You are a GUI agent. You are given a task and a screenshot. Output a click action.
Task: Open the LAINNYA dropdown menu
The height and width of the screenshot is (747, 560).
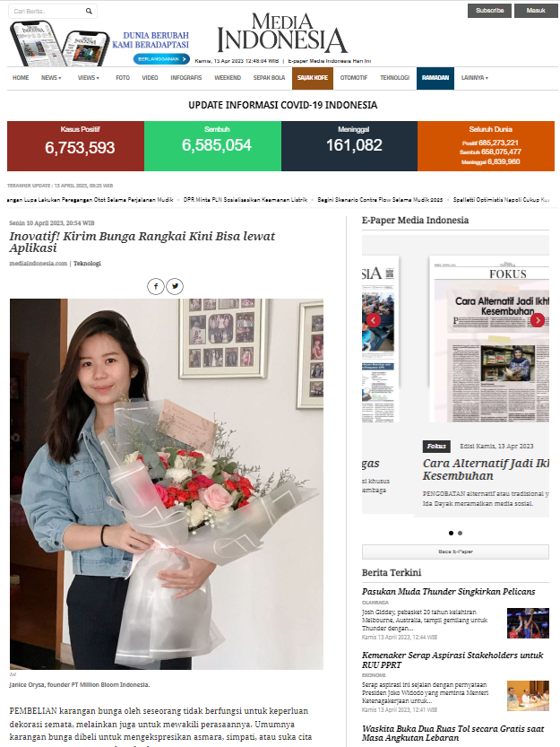click(474, 78)
